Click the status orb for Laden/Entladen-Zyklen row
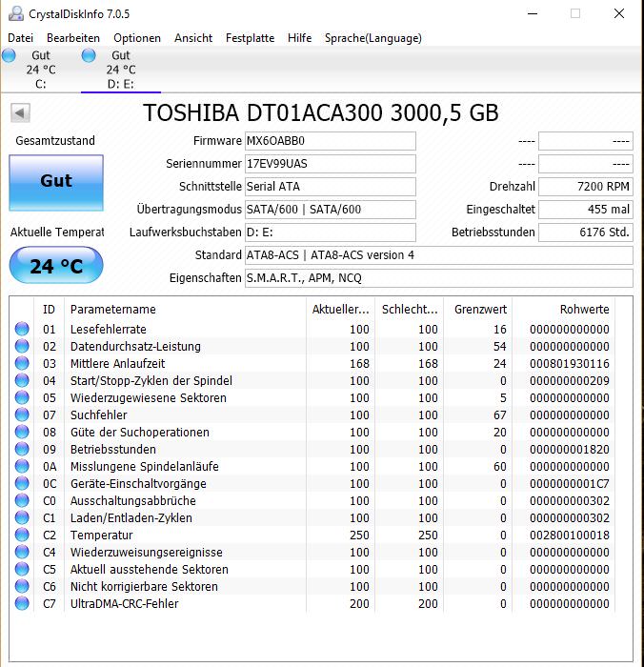 coord(22,517)
